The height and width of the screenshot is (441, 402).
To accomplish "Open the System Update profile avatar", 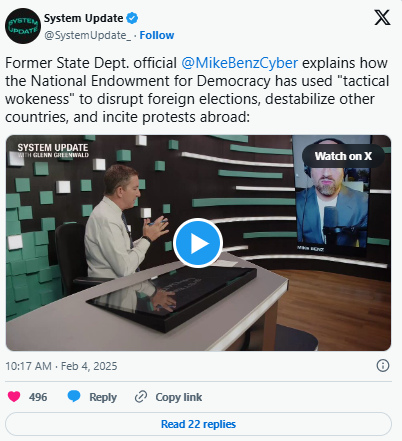I will click(x=23, y=26).
